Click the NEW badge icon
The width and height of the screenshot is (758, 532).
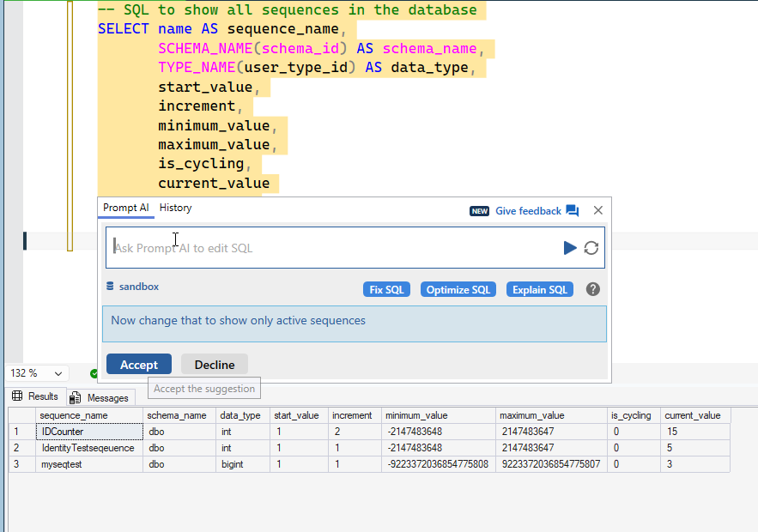(x=479, y=211)
